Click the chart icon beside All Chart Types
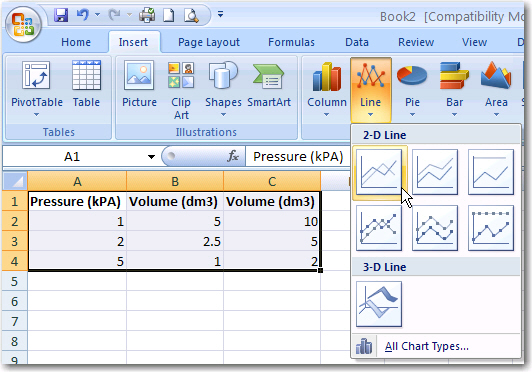The width and height of the screenshot is (532, 372). (x=364, y=347)
